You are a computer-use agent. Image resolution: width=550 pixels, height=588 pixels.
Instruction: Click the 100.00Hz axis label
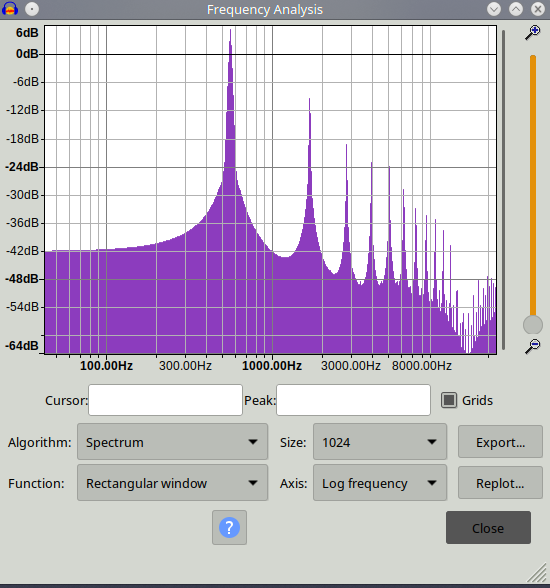click(106, 366)
